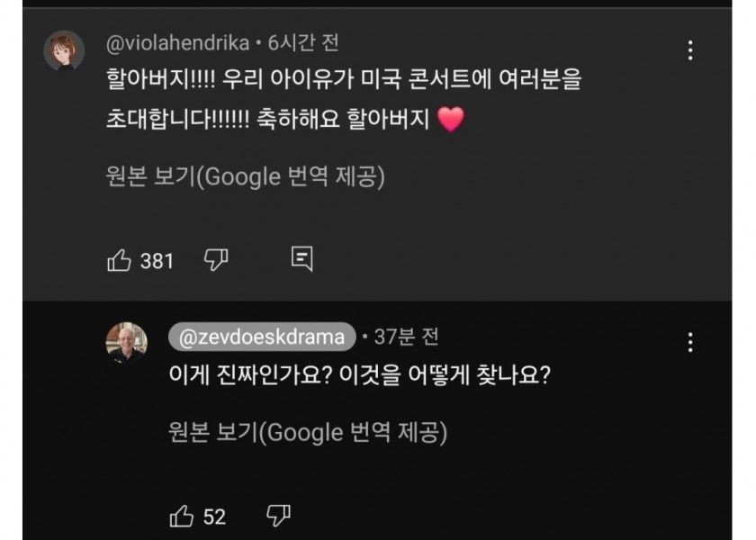The height and width of the screenshot is (540, 756).
Task: Click the pink heart emoji in the comment
Action: [x=450, y=120]
